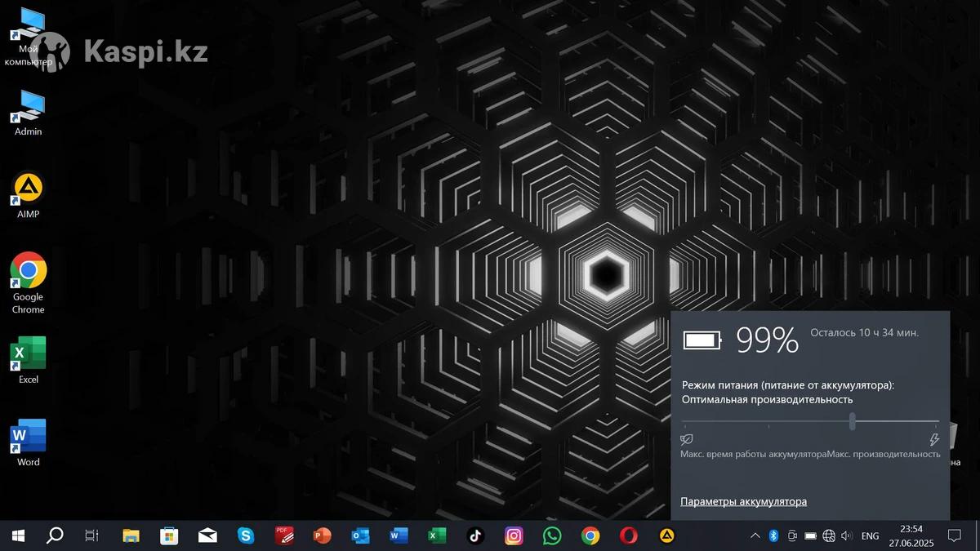Select the AIMP desktop shortcut
The width and height of the screenshot is (980, 551).
pyautogui.click(x=29, y=196)
